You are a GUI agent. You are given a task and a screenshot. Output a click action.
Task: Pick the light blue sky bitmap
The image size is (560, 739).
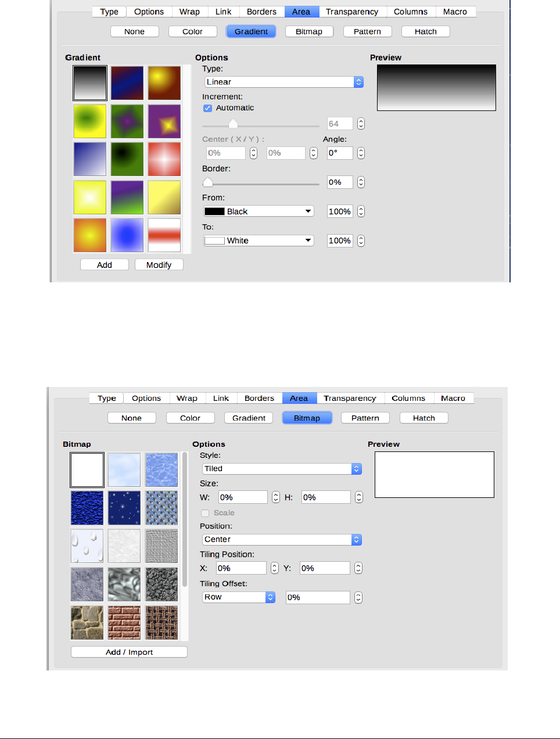[124, 470]
